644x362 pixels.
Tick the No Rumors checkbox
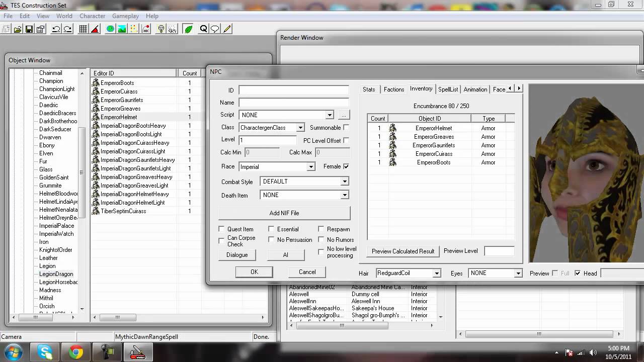click(321, 240)
